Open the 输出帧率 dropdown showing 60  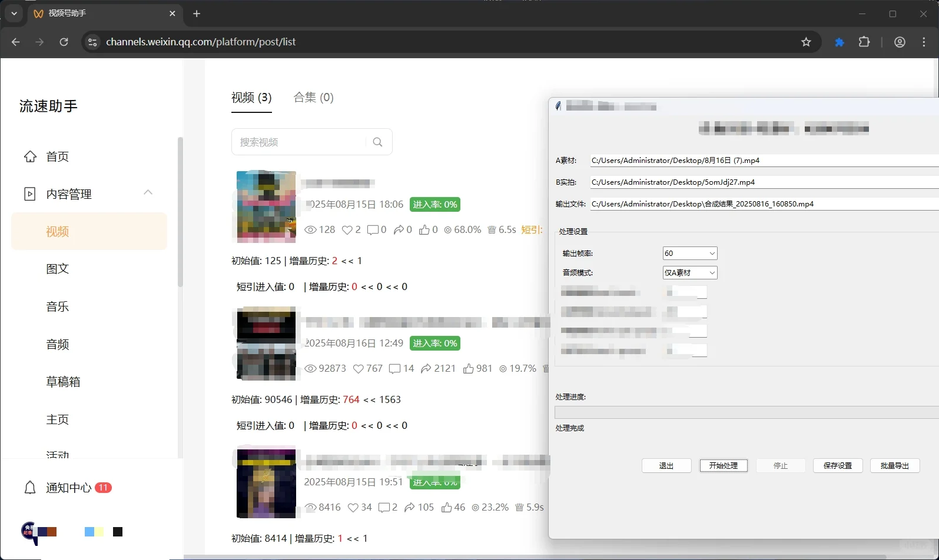click(x=690, y=254)
